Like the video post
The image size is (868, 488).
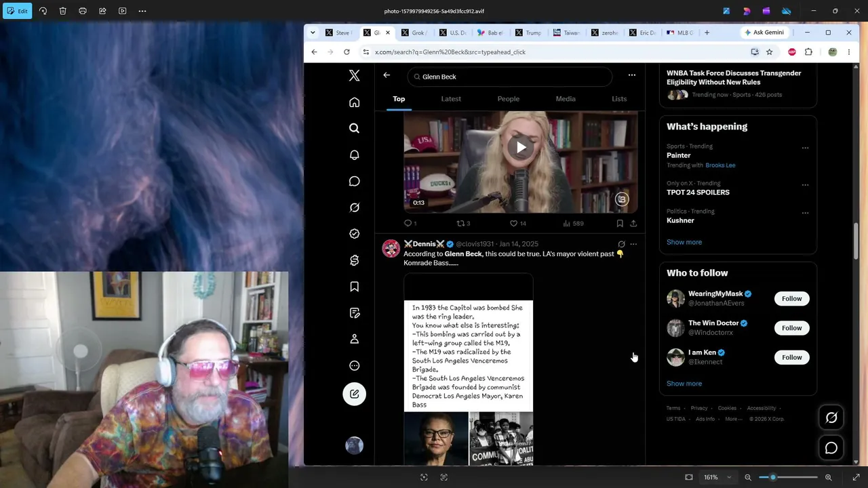coord(517,223)
